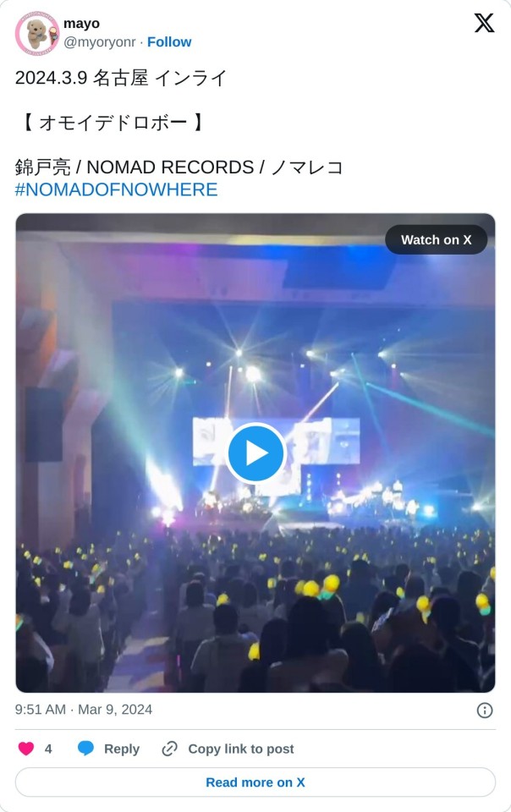Image resolution: width=511 pixels, height=812 pixels.
Task: Click Copy link to post text
Action: pos(241,749)
